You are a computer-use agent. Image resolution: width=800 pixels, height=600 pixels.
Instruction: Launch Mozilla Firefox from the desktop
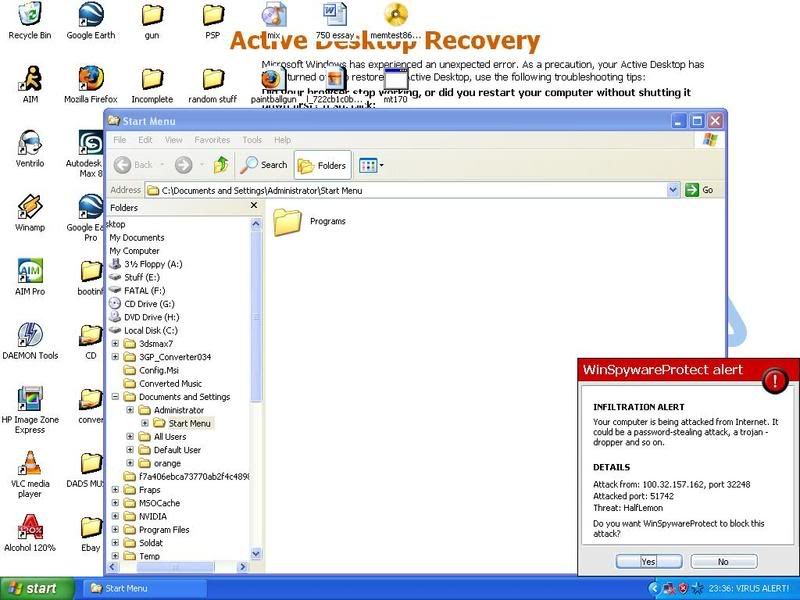[x=91, y=84]
